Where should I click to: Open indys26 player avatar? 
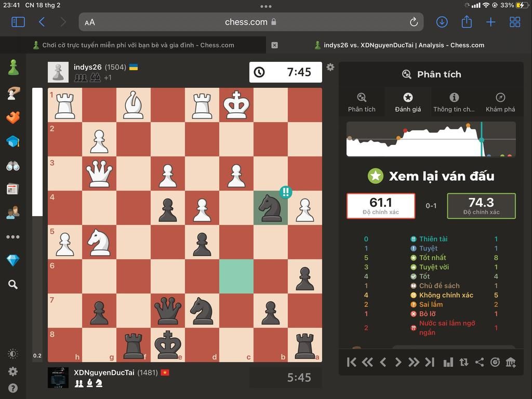pos(58,72)
